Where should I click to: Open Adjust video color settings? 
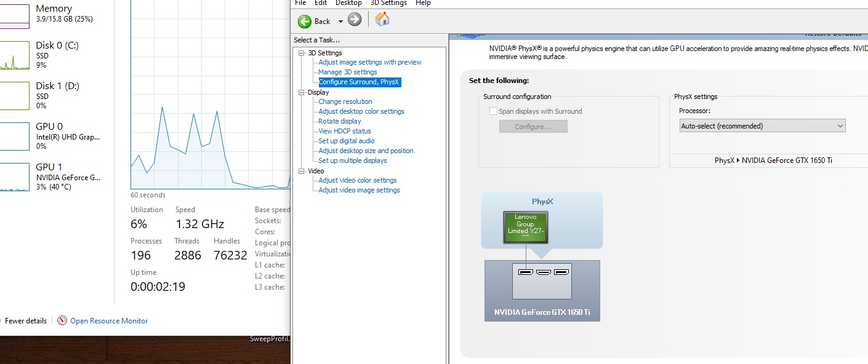tap(358, 180)
